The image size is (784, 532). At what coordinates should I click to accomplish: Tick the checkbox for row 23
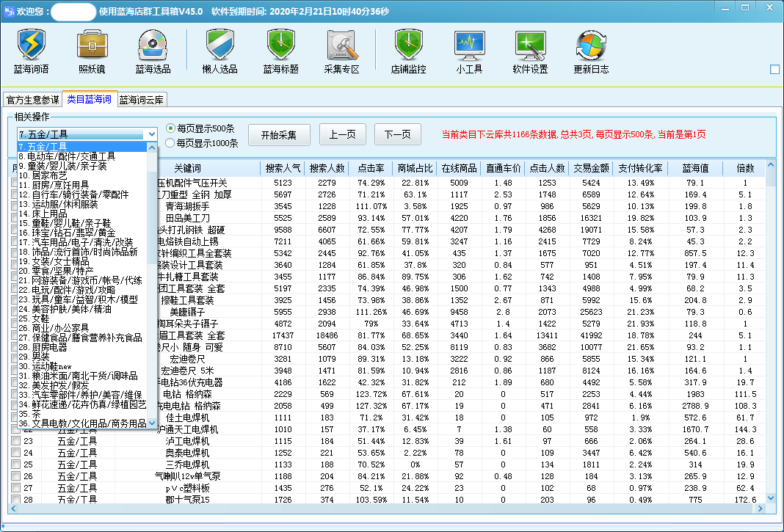[15, 441]
